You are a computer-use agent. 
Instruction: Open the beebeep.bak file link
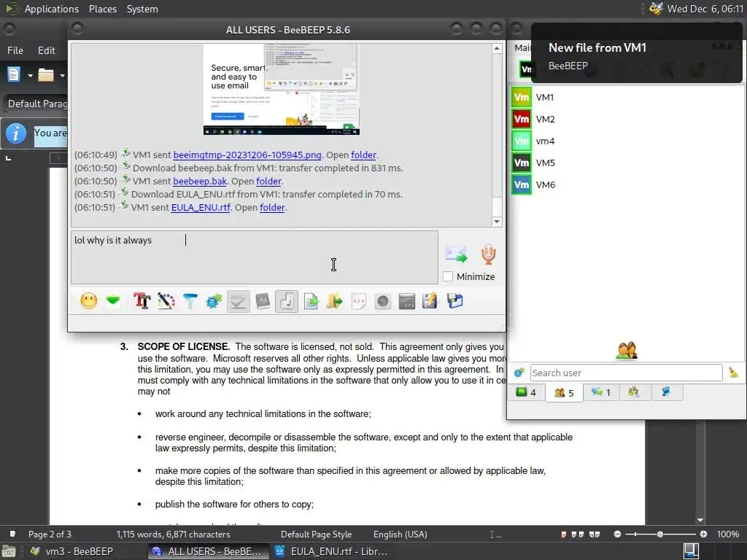pyautogui.click(x=200, y=181)
